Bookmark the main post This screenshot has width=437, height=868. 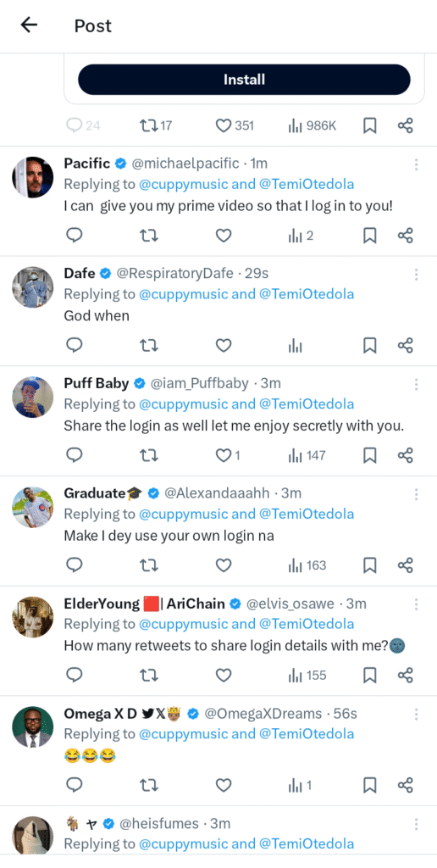(x=369, y=126)
